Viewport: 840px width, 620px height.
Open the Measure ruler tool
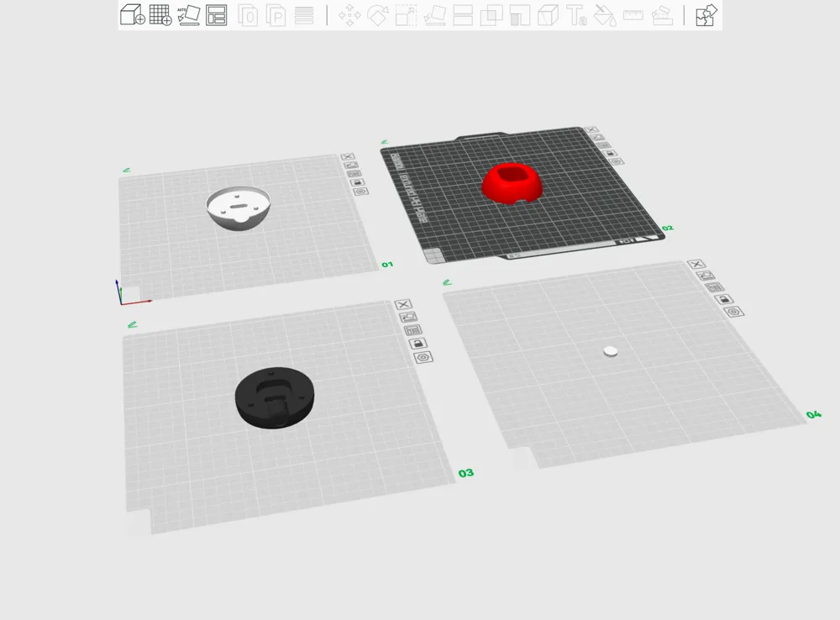coord(633,15)
